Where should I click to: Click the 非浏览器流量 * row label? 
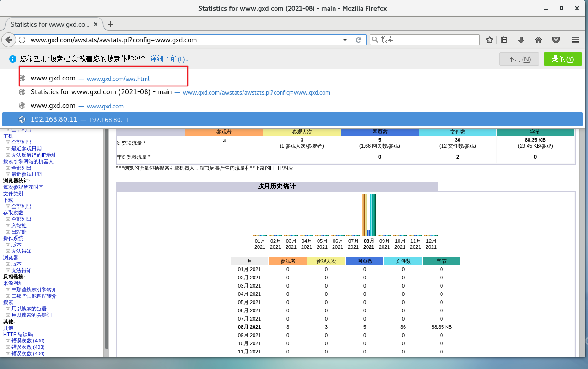[133, 157]
